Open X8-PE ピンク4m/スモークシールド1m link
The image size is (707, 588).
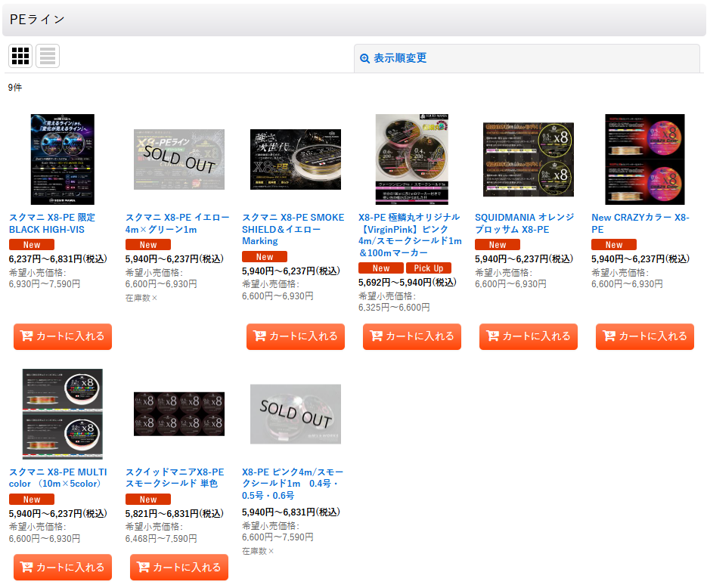pos(293,484)
